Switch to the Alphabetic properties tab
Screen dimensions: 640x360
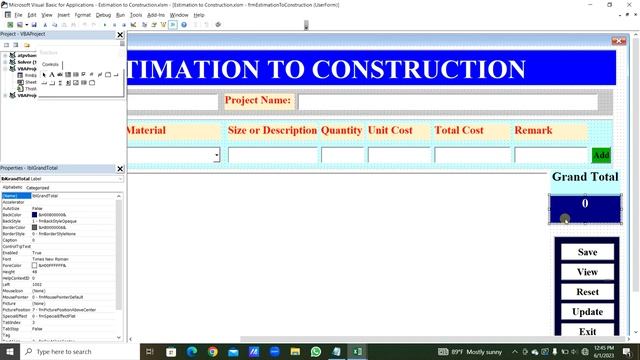[13, 187]
